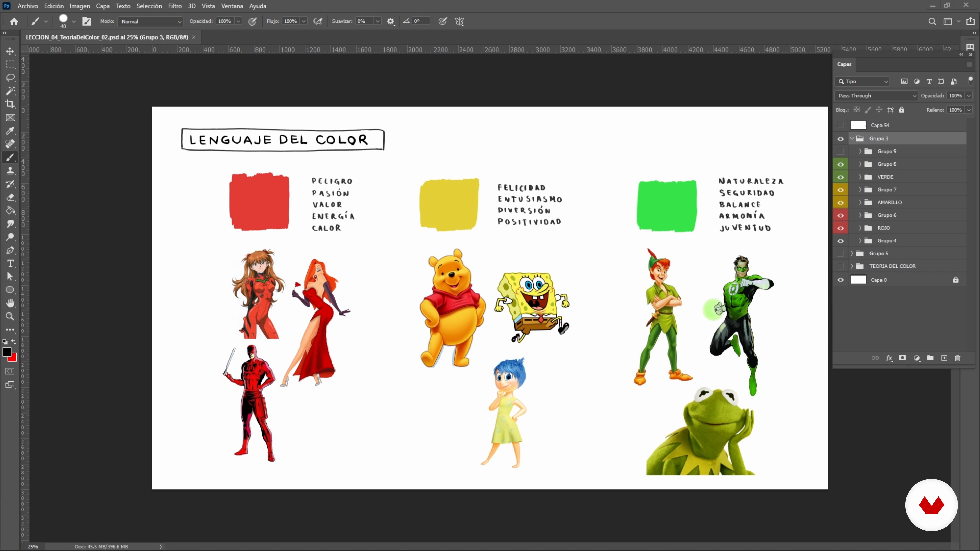The height and width of the screenshot is (551, 980).
Task: Select the LECCION_04_TeoriaDelColor_02.psd document tab
Action: point(107,37)
